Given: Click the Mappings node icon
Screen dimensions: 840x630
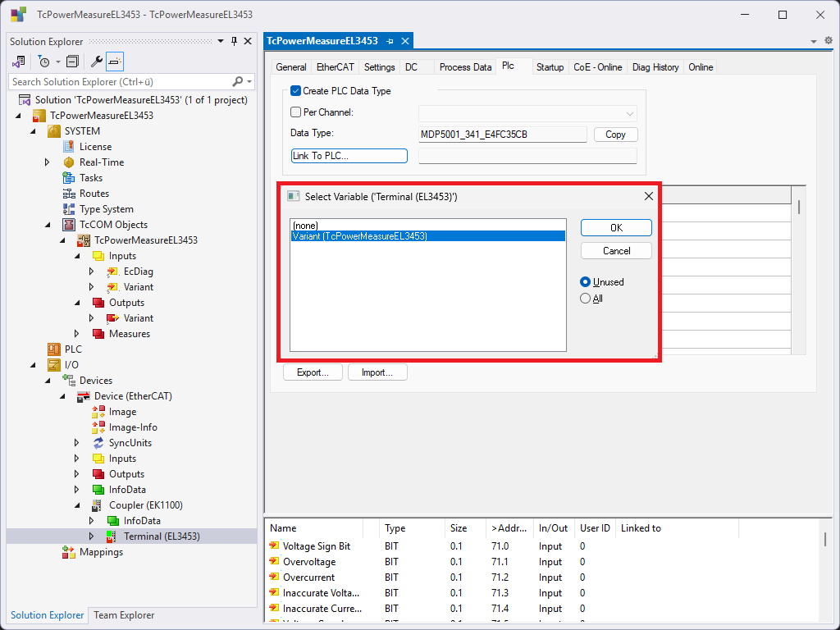Looking at the screenshot, I should pyautogui.click(x=69, y=552).
